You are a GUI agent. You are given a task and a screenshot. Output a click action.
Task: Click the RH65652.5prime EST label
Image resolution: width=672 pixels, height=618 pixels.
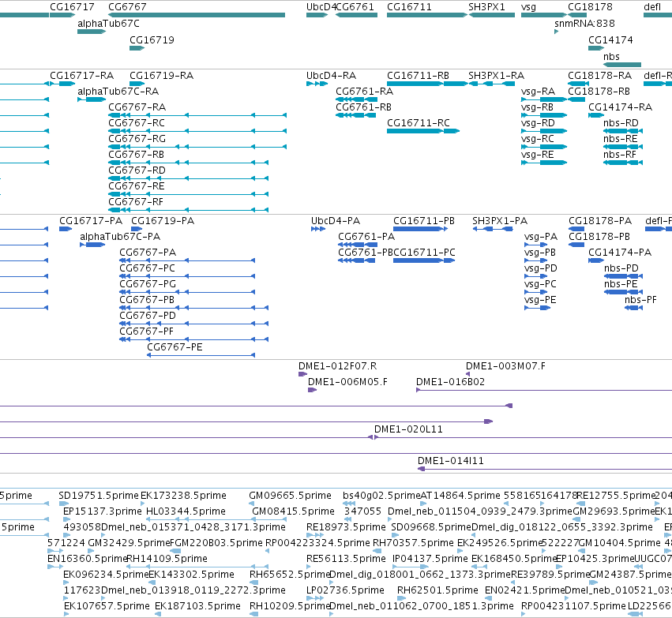tap(290, 575)
